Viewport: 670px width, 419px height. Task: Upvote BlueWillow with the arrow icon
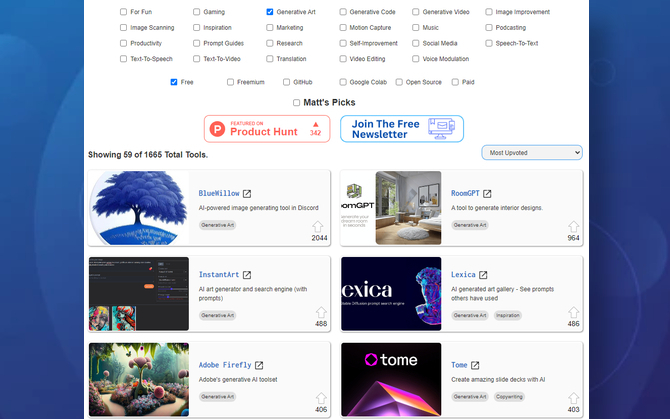[x=317, y=226]
